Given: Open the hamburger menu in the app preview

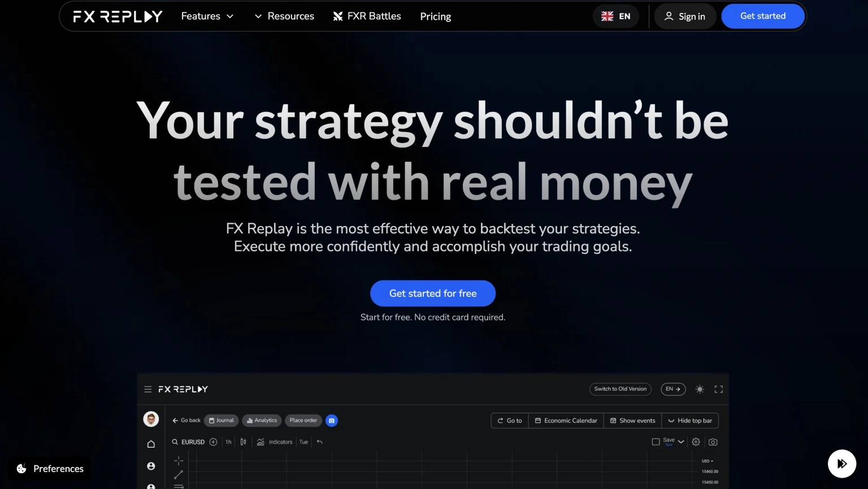Looking at the screenshot, I should tap(148, 390).
